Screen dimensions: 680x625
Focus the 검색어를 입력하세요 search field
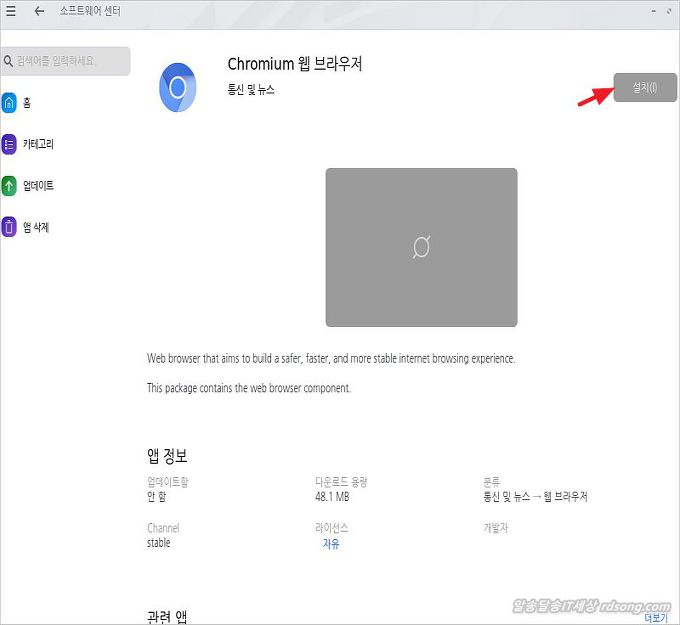click(x=70, y=62)
